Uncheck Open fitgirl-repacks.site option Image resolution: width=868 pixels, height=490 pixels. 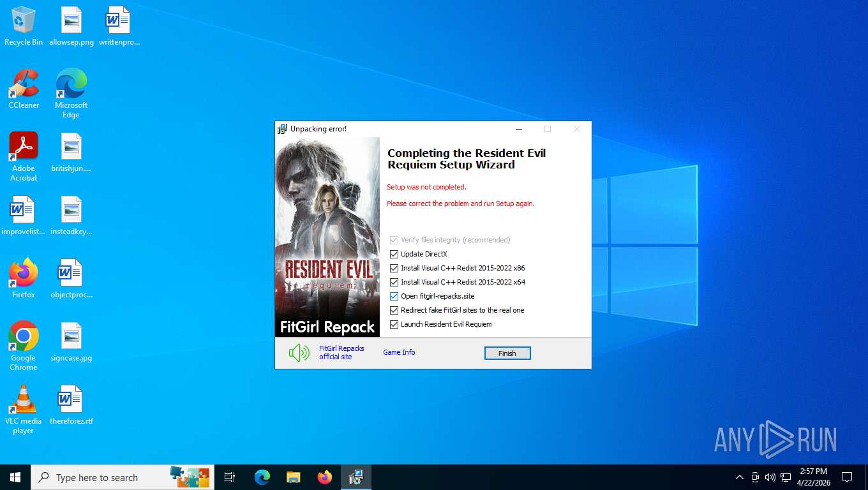[394, 296]
